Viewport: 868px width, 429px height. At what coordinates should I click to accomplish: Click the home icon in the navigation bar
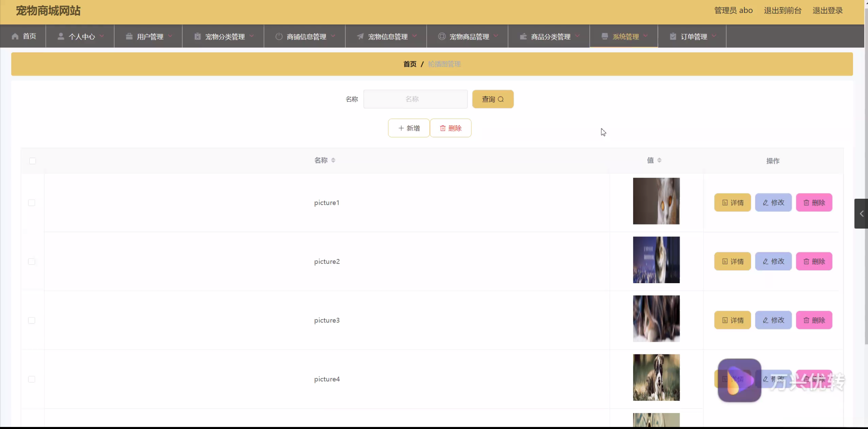point(15,36)
